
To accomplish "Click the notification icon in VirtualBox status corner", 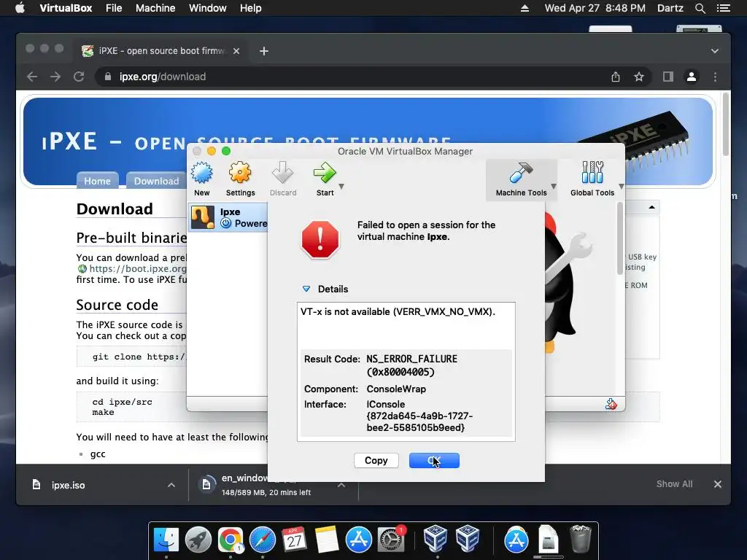I will coord(611,404).
